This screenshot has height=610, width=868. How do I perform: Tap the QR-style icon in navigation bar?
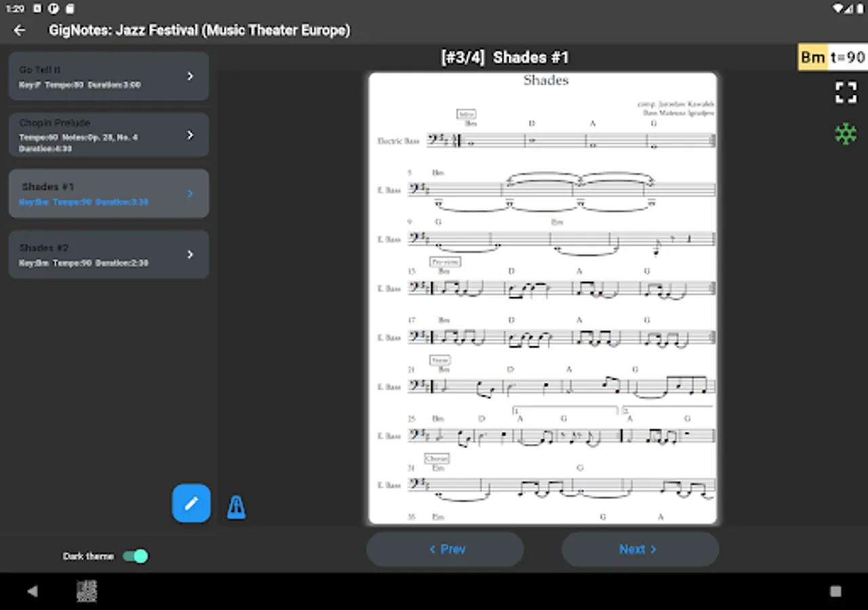[x=87, y=591]
